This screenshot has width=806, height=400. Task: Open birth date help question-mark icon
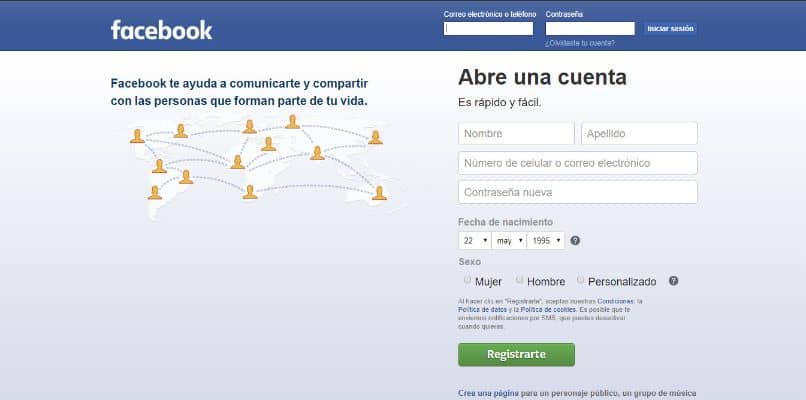click(575, 240)
